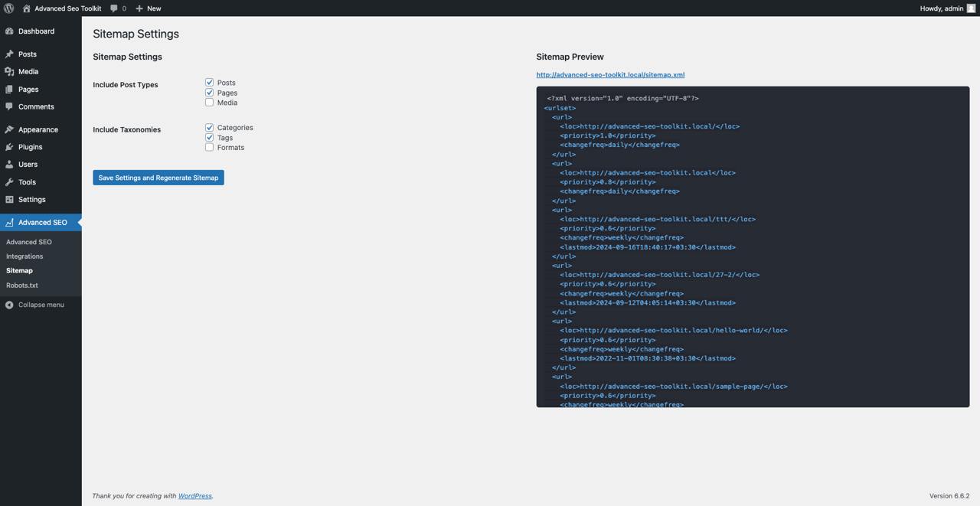
Task: Select the Sitemap submenu item
Action: click(x=19, y=271)
